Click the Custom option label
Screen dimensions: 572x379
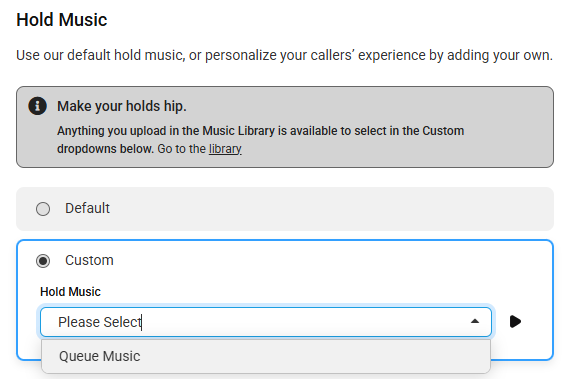(89, 260)
